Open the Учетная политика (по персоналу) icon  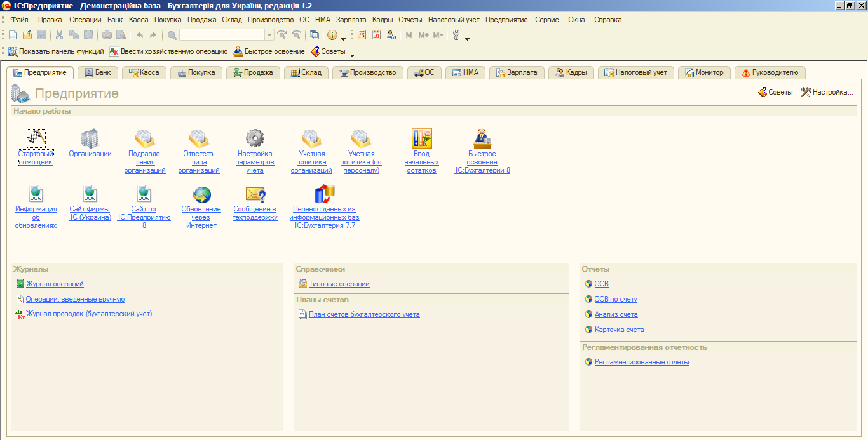pyautogui.click(x=361, y=138)
